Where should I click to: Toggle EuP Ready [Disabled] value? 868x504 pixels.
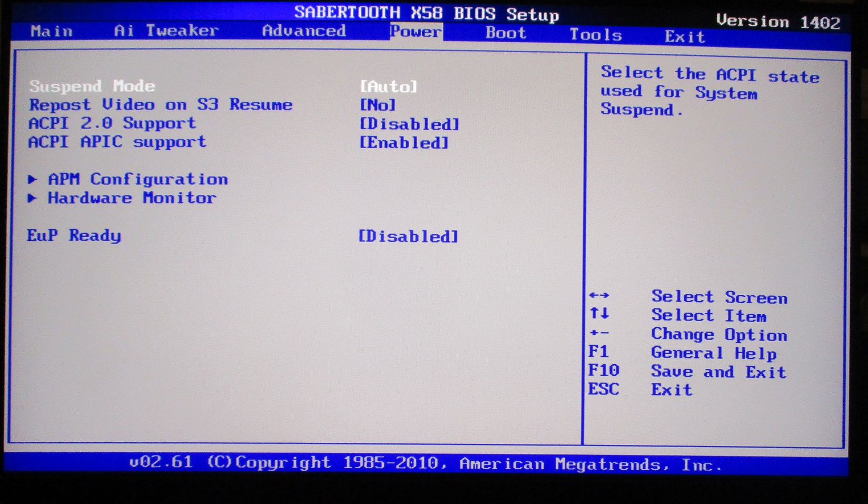click(408, 236)
